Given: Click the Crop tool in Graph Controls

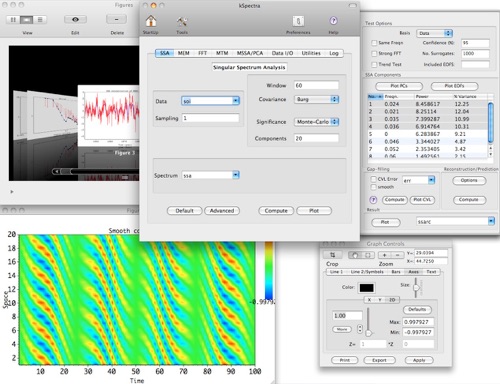Looking at the screenshot, I should [332, 255].
